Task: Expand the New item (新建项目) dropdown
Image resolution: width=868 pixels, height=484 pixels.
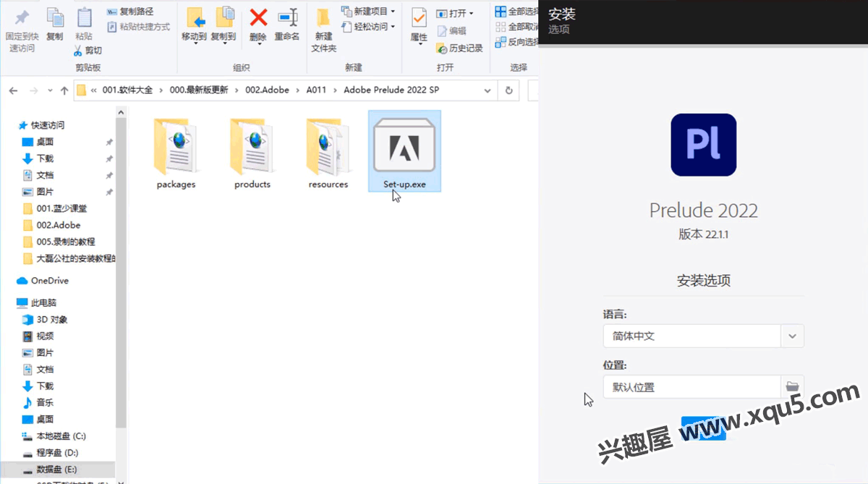Action: coord(393,12)
